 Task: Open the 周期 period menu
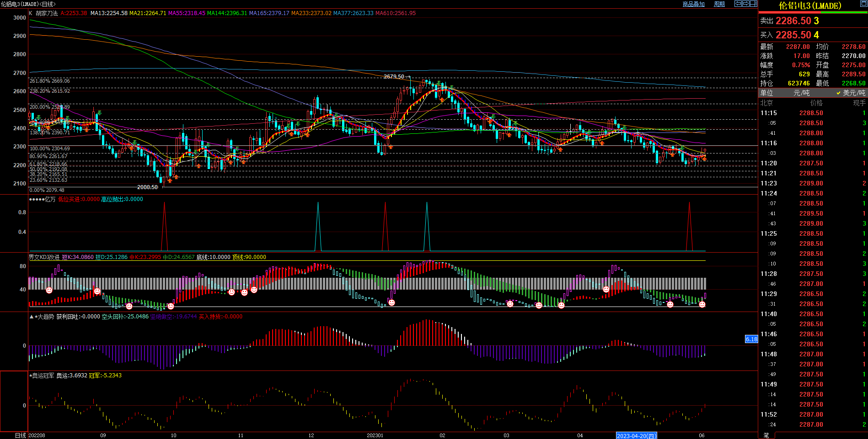[x=719, y=4]
